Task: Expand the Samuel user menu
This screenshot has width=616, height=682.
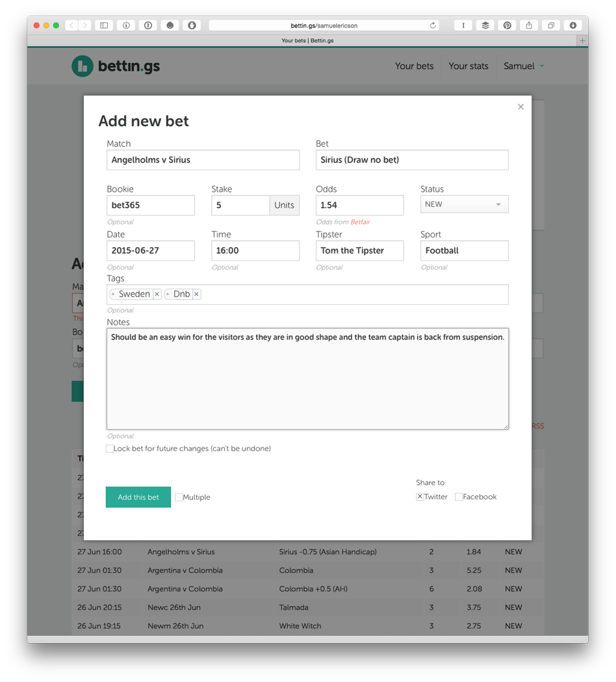Action: 523,66
